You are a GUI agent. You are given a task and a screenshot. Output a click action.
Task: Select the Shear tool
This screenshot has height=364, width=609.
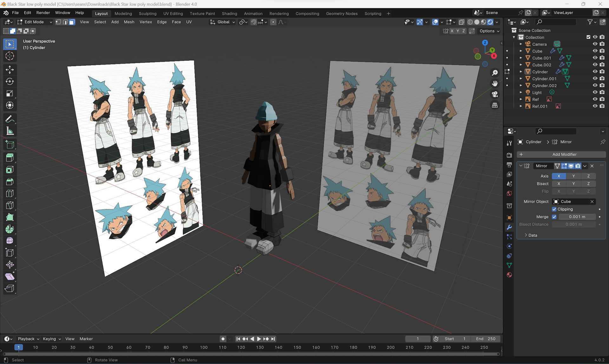10,276
